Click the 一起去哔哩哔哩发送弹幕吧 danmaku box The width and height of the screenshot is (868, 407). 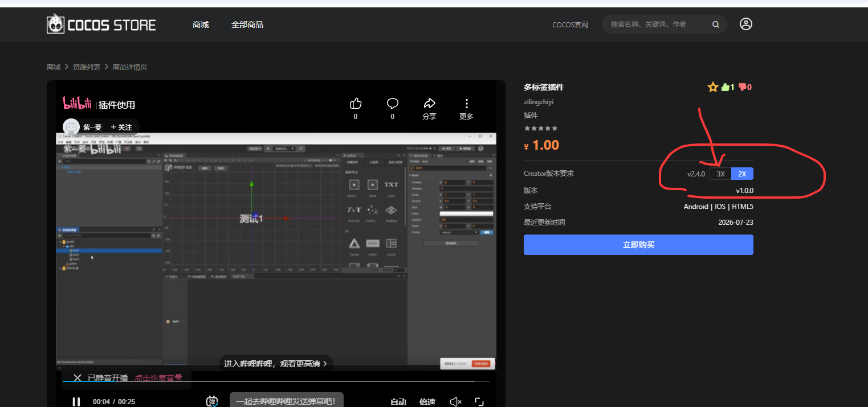click(286, 401)
